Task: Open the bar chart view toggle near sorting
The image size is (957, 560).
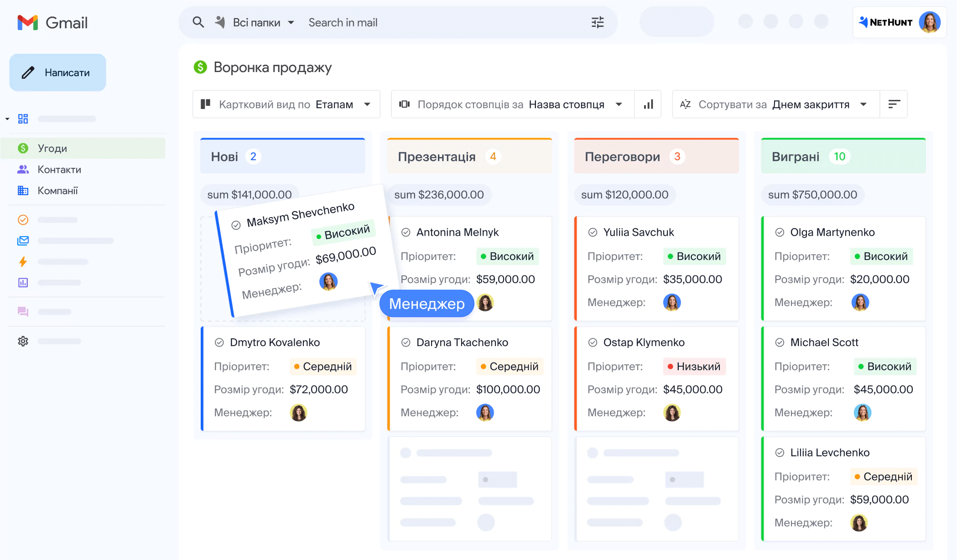Action: click(648, 104)
